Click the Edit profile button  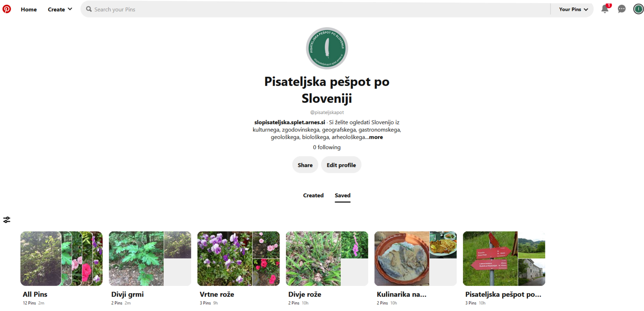pos(341,165)
